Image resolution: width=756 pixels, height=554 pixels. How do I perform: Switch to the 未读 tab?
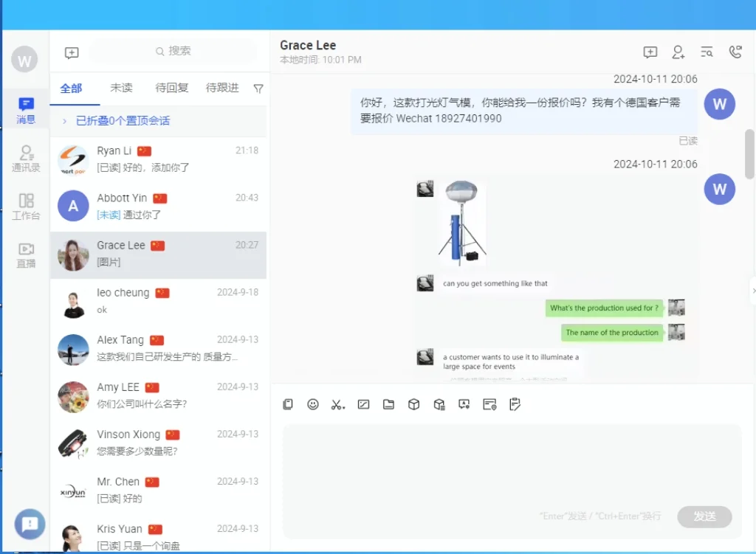pyautogui.click(x=121, y=88)
